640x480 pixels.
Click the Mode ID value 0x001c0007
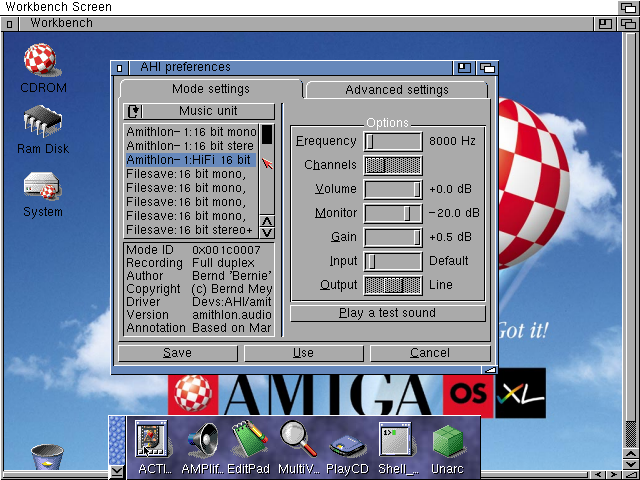coord(226,249)
